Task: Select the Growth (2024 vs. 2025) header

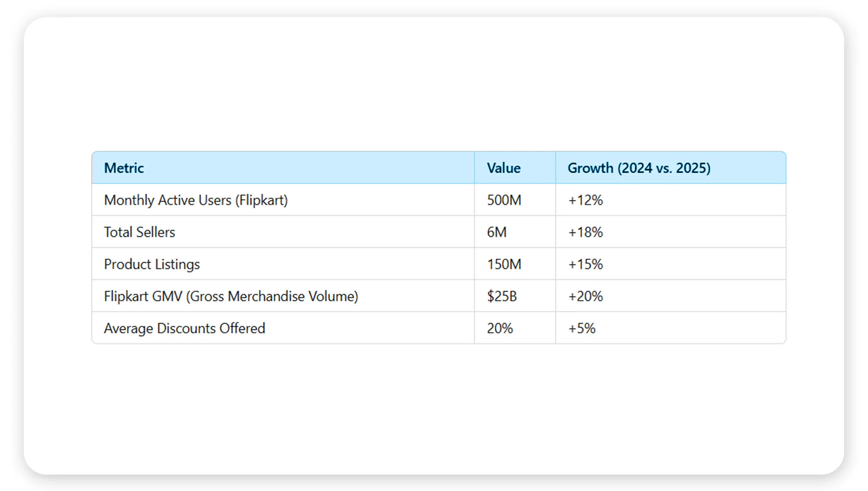Action: click(x=671, y=168)
